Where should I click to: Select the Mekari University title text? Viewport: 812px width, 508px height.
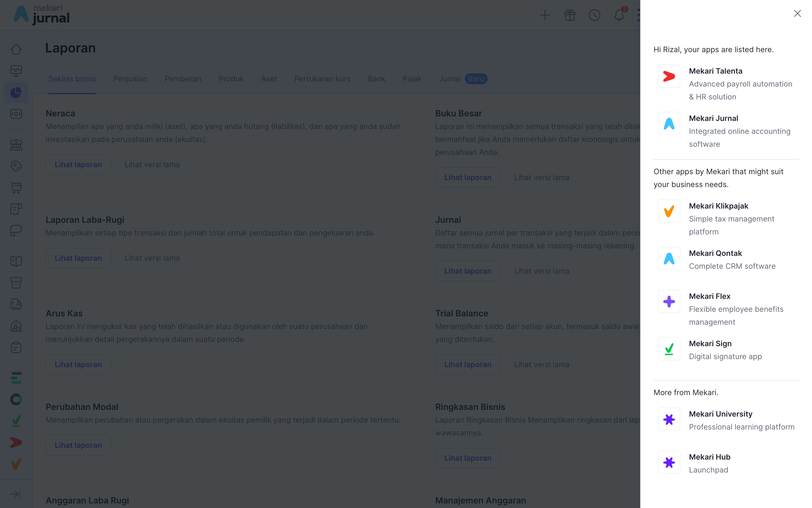pos(720,414)
